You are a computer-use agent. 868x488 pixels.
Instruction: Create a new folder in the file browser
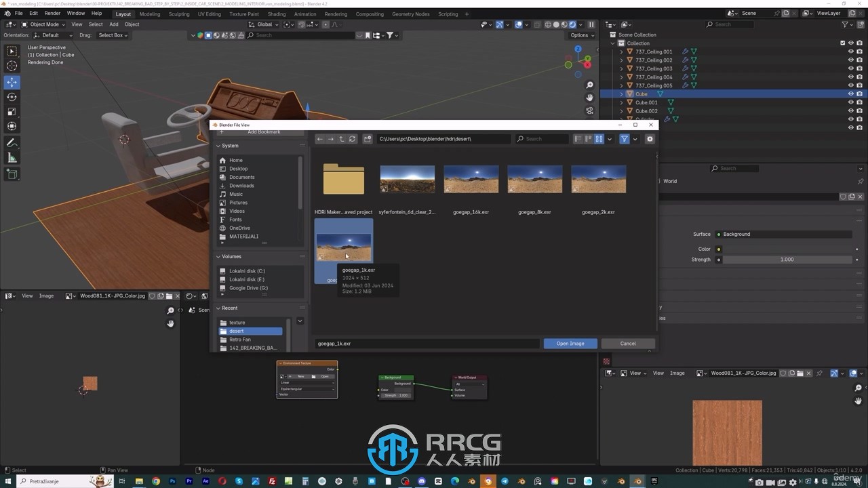(368, 139)
